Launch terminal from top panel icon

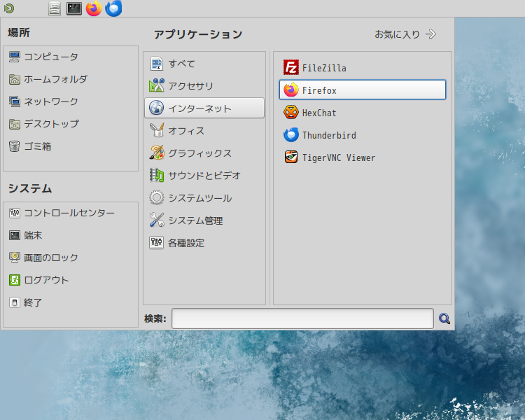click(x=74, y=8)
